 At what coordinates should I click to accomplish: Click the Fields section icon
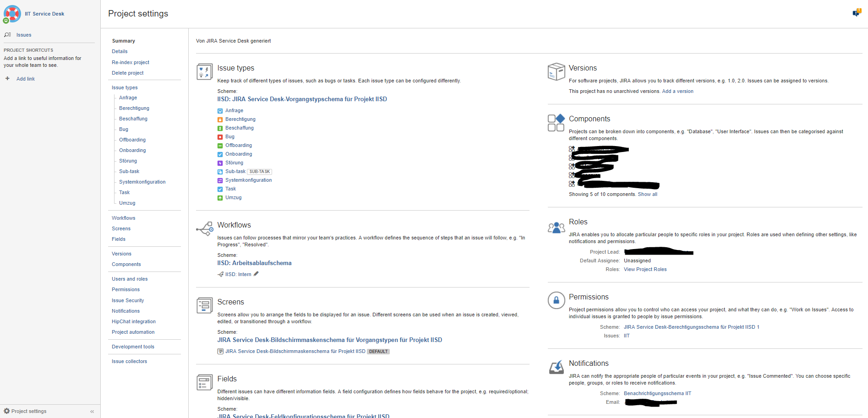coord(205,382)
